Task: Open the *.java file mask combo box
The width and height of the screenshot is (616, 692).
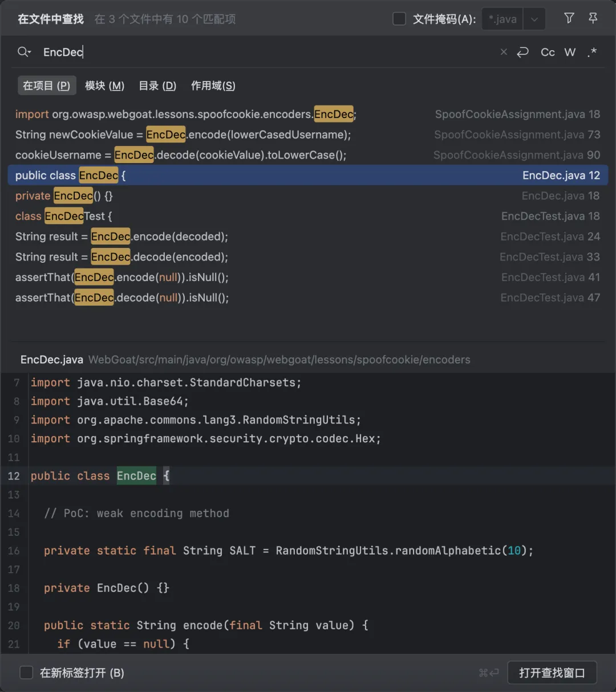Action: pyautogui.click(x=502, y=19)
